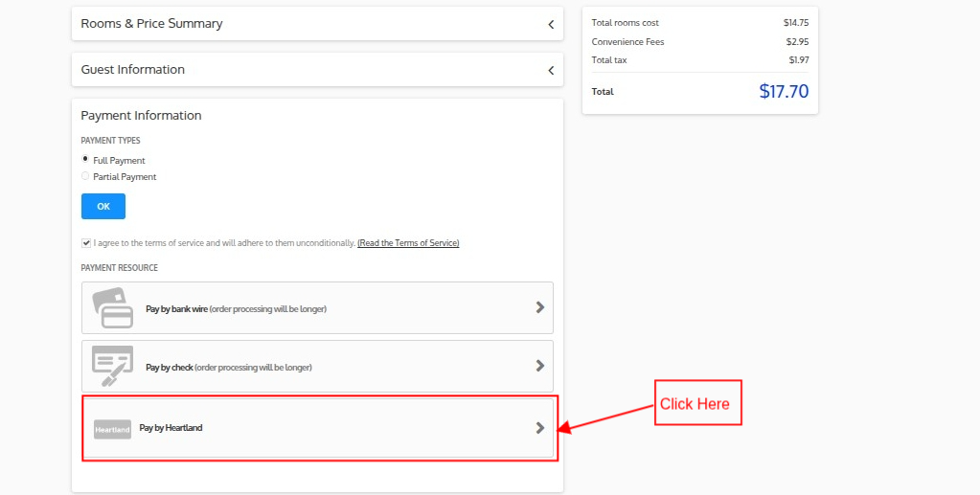Click the Heartland logo icon

click(112, 429)
